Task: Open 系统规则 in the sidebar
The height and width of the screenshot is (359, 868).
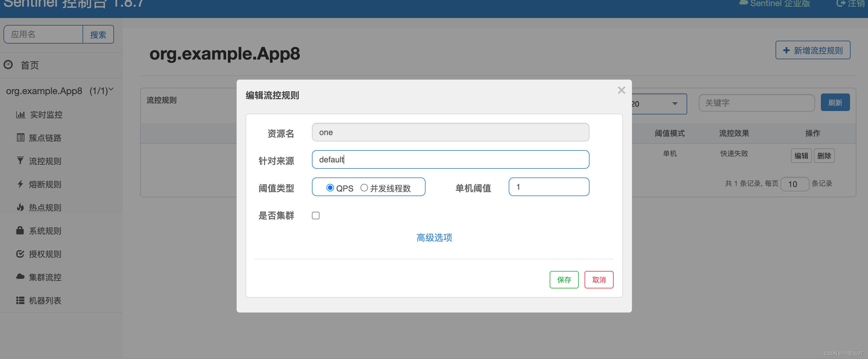Action: (45, 231)
